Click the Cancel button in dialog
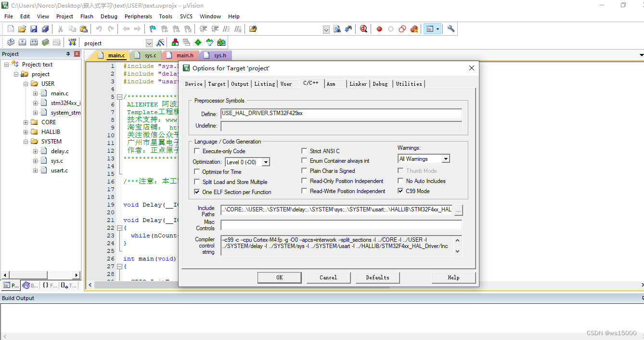Screen dimensions: 644x340 (x=328, y=277)
